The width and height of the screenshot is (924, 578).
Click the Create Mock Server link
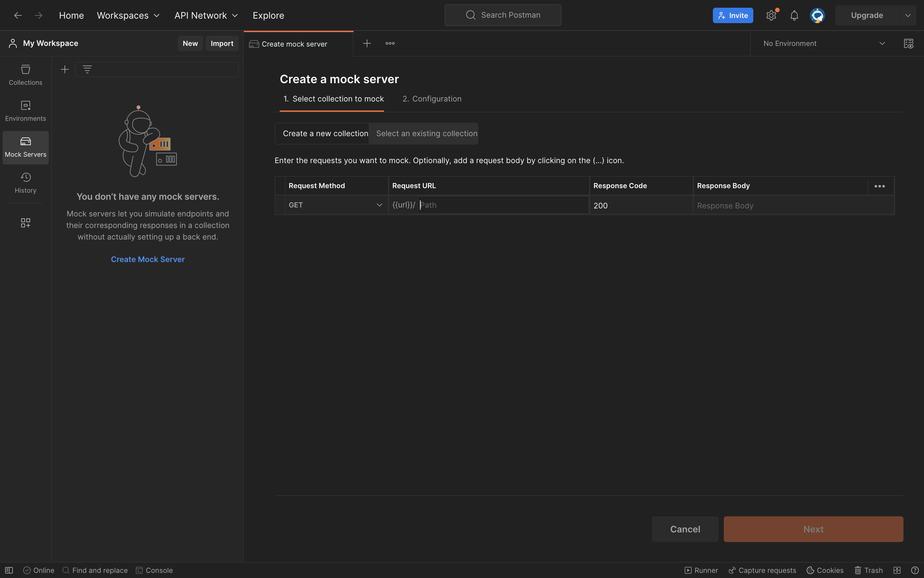click(148, 259)
